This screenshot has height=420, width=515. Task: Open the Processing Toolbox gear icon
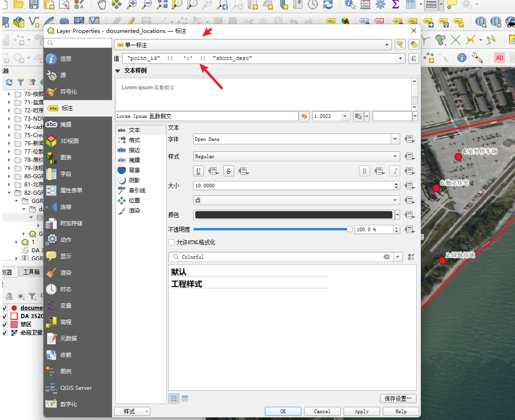pyautogui.click(x=381, y=4)
